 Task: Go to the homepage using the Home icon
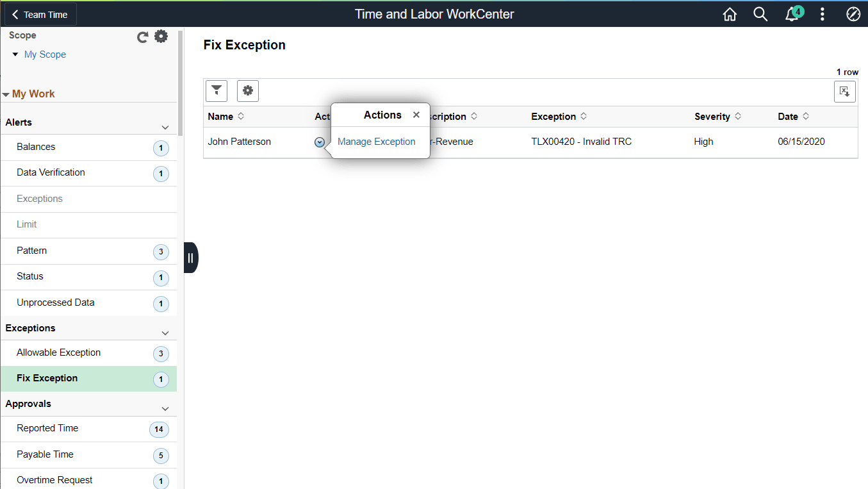click(730, 13)
